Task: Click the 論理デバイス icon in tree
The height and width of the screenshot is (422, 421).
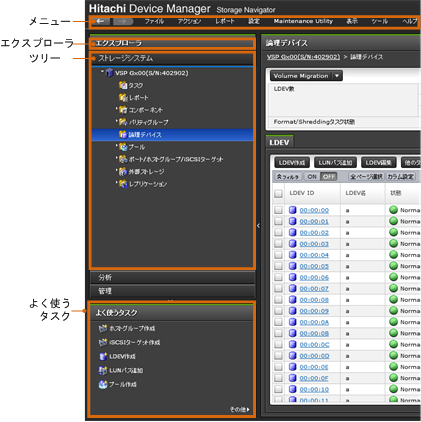Action: tap(123, 134)
